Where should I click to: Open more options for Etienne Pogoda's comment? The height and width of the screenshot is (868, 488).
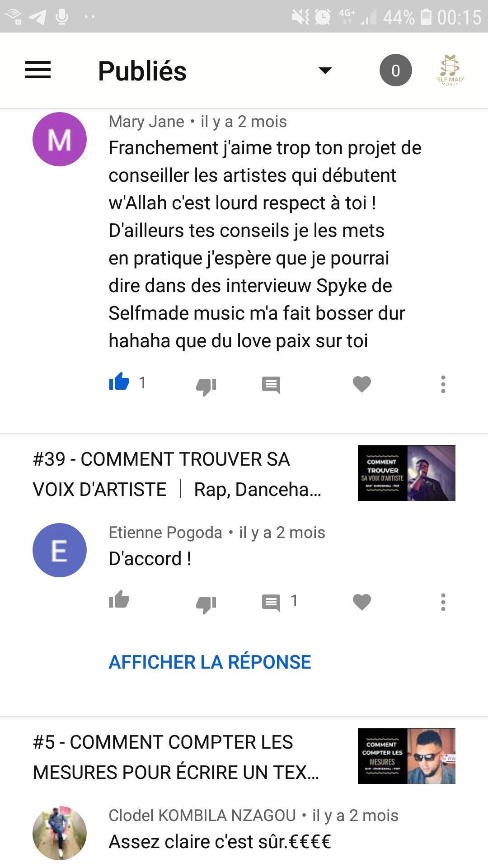pos(443,602)
